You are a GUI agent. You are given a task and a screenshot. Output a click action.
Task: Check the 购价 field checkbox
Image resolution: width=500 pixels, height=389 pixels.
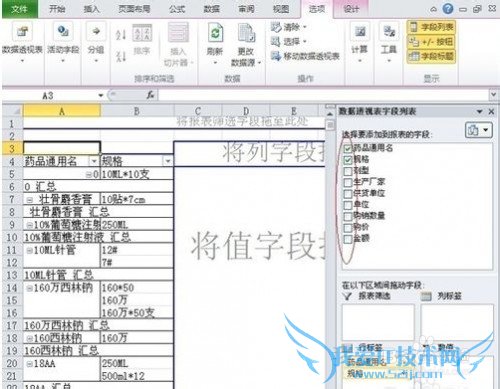pos(348,228)
